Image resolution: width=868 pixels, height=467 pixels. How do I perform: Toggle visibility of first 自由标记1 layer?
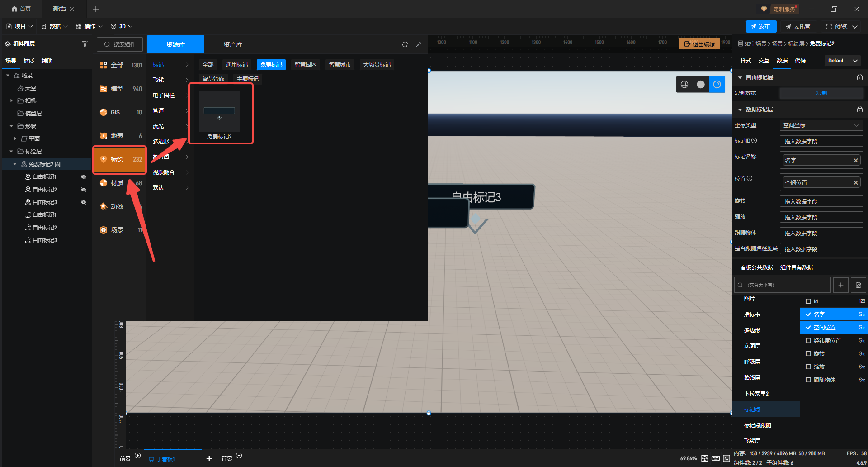click(84, 177)
